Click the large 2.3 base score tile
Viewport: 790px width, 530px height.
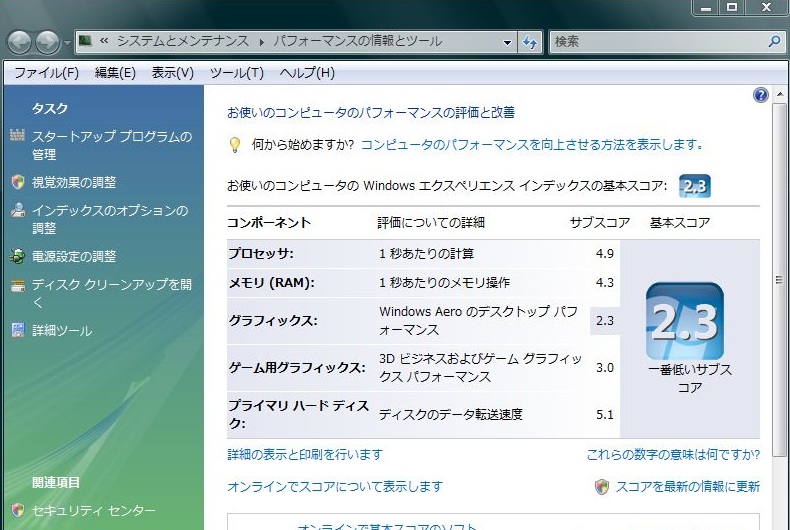point(685,321)
